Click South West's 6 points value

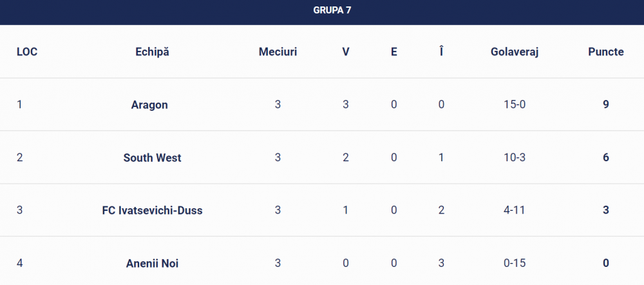click(x=606, y=157)
